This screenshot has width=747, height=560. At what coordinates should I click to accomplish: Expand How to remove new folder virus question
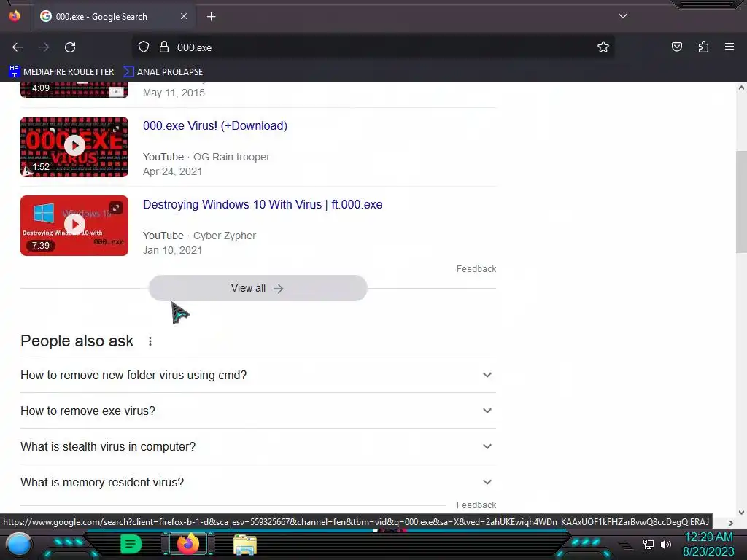[258, 376]
